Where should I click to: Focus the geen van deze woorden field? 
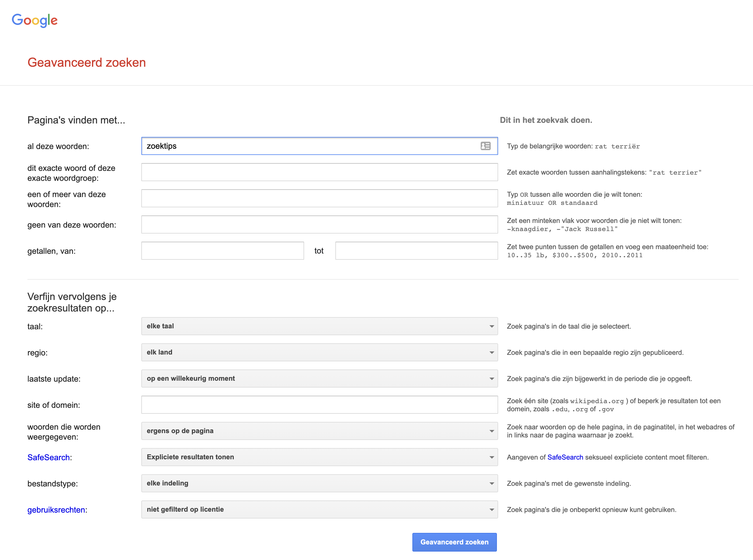[x=319, y=224]
